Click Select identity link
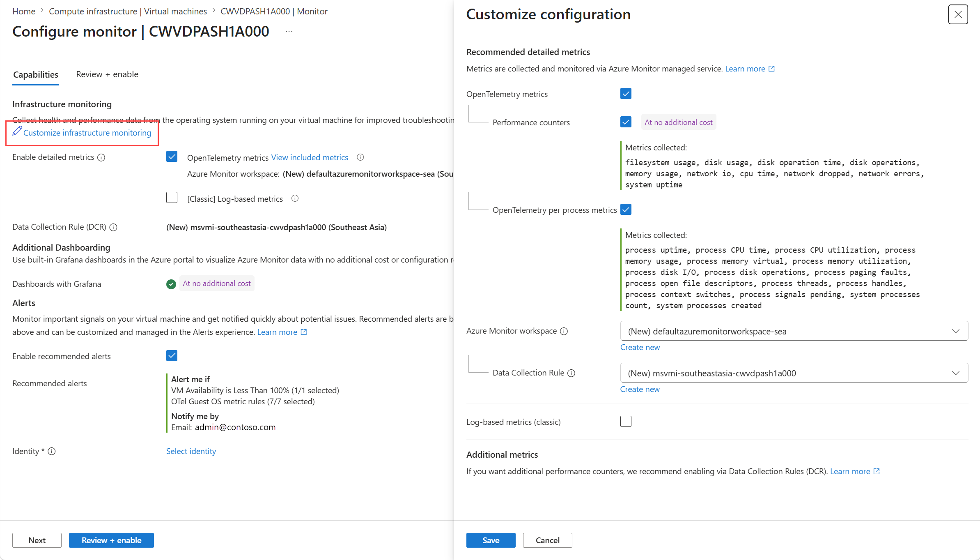Viewport: 980px width, 560px height. pyautogui.click(x=191, y=451)
